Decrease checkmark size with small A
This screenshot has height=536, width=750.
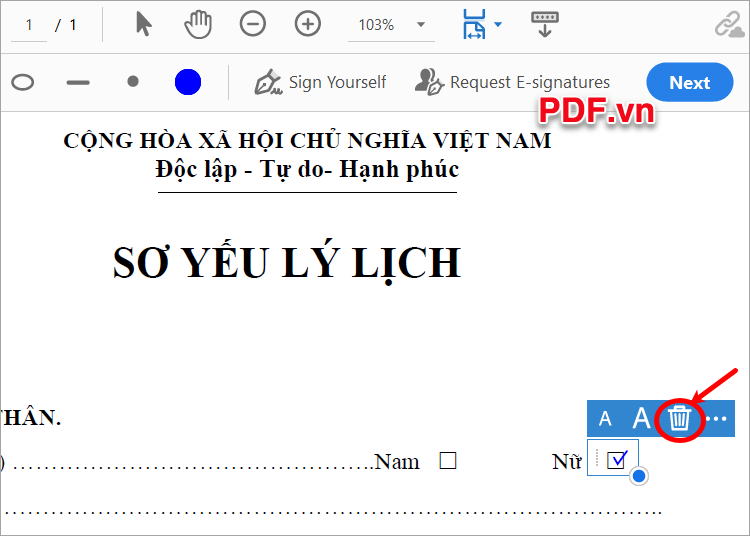click(x=605, y=419)
